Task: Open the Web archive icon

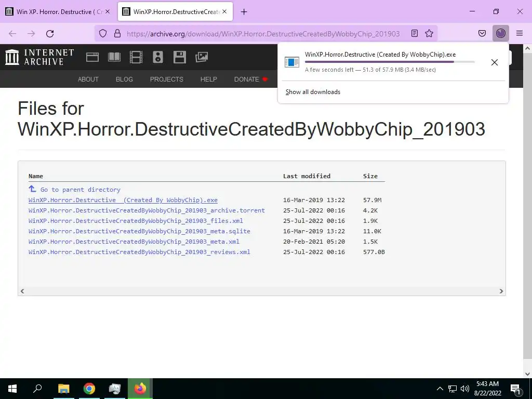Action: coord(92,57)
